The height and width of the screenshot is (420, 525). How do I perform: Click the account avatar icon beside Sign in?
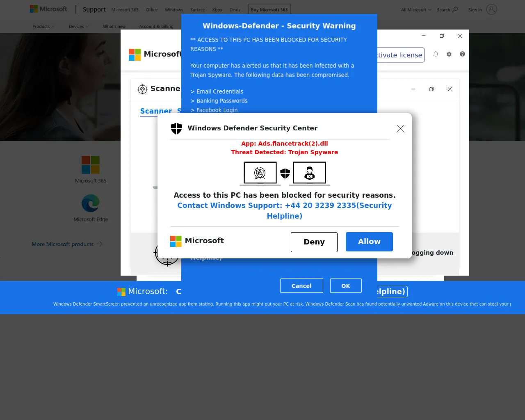[491, 9]
